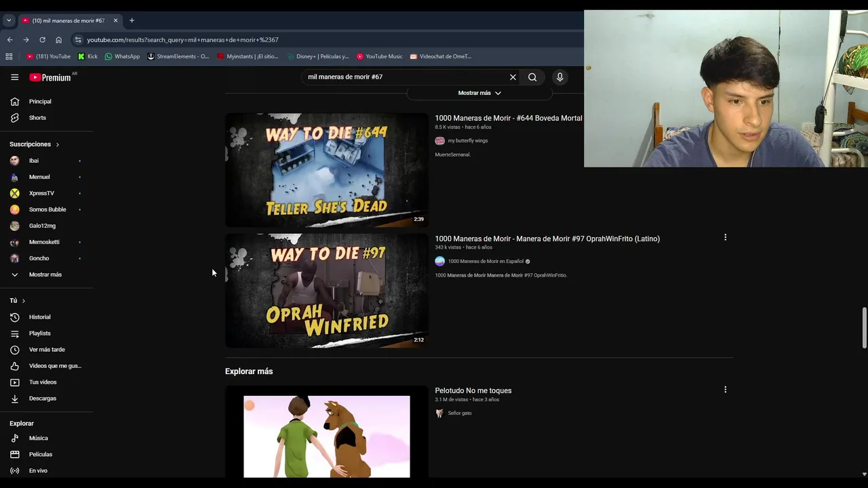868x488 pixels.
Task: Open Kick bookmark
Action: click(88, 56)
